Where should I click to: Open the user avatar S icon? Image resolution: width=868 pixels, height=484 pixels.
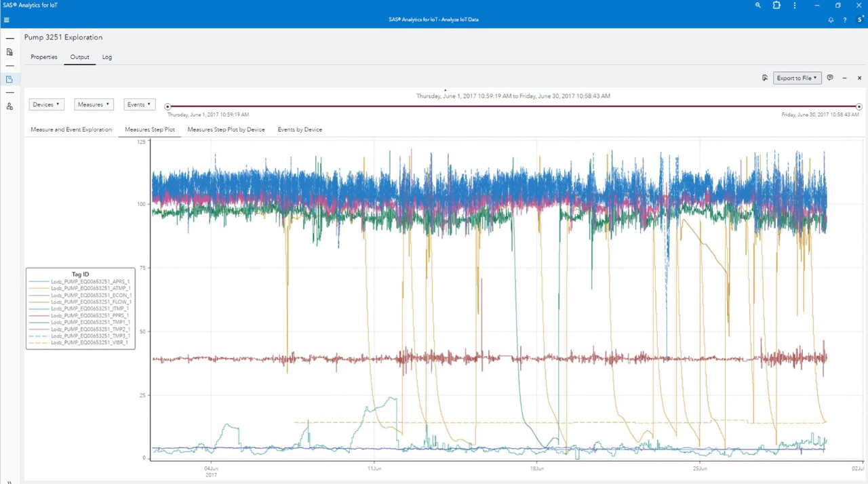click(x=859, y=20)
